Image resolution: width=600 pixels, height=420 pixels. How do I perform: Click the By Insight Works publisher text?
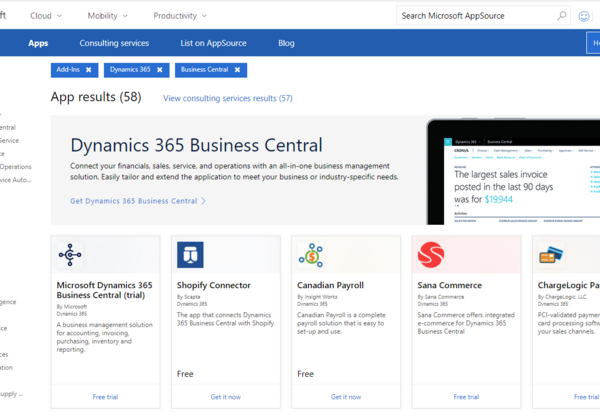[317, 297]
